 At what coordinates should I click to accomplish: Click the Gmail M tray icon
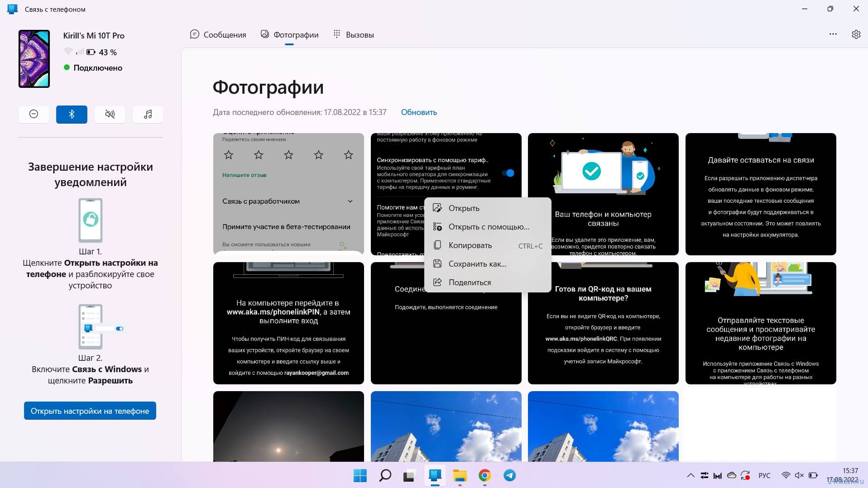718,475
